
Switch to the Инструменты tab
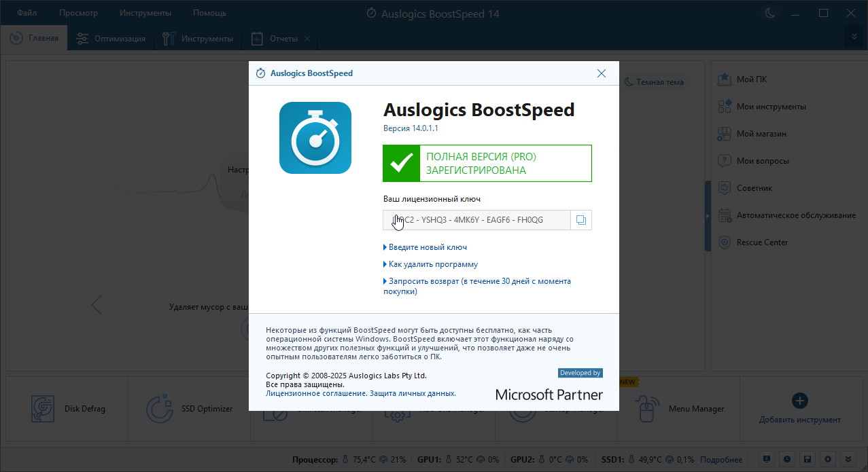click(x=198, y=39)
